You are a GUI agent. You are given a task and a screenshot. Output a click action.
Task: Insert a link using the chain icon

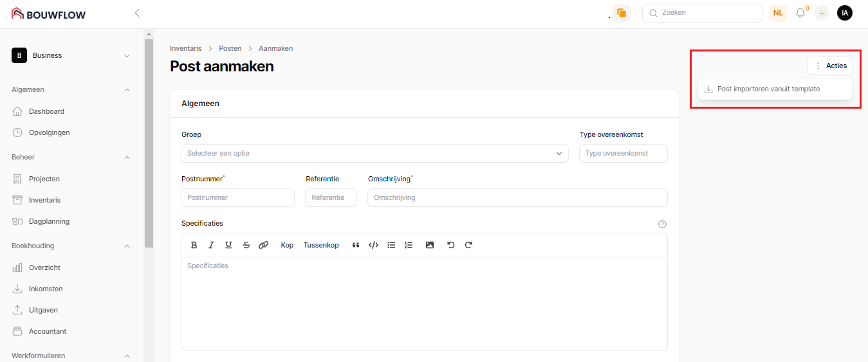click(x=263, y=245)
